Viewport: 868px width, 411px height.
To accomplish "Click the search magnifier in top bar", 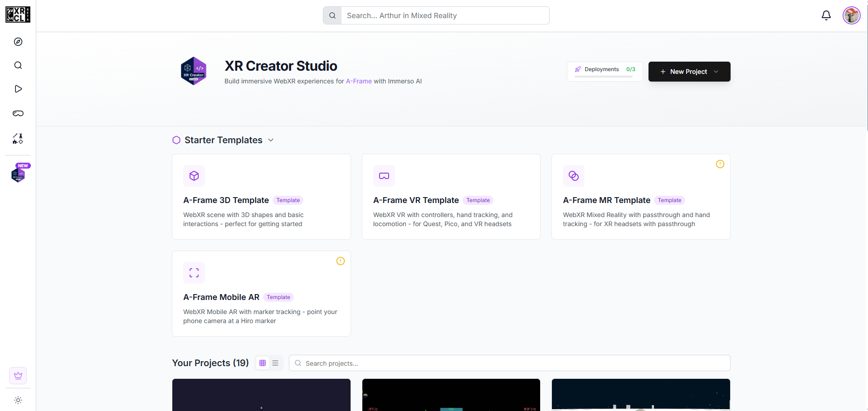I will tap(332, 15).
